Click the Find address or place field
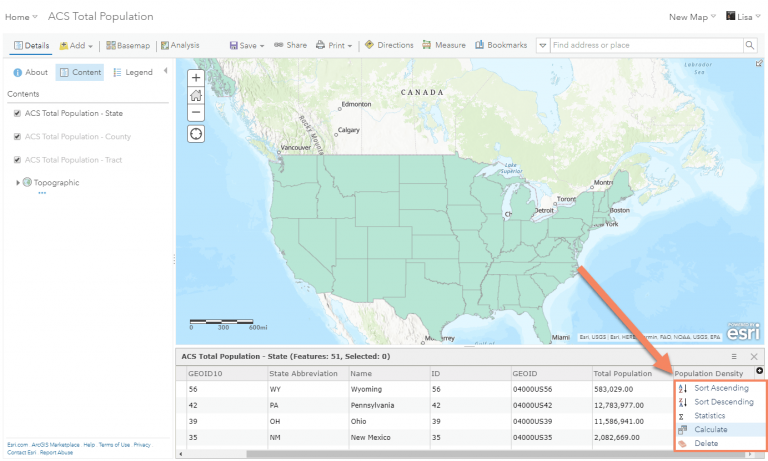 coord(647,46)
